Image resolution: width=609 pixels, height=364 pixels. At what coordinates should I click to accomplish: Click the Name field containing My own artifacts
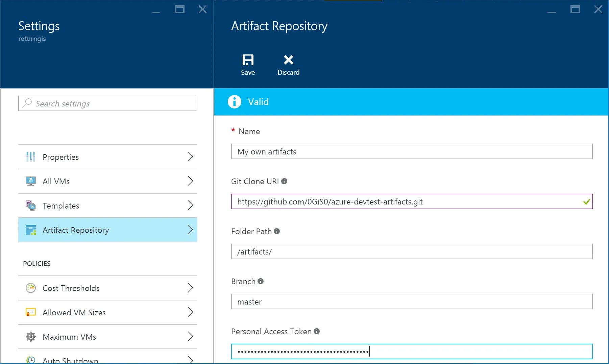click(x=412, y=151)
